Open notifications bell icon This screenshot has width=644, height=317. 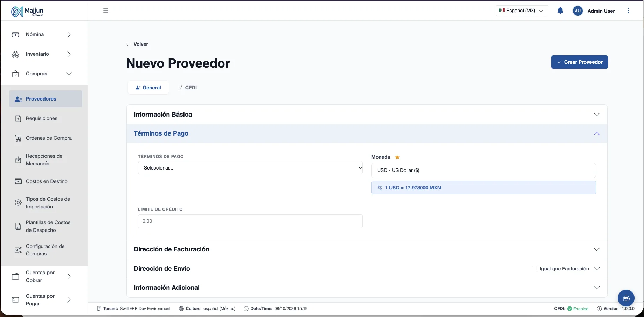pos(560,11)
